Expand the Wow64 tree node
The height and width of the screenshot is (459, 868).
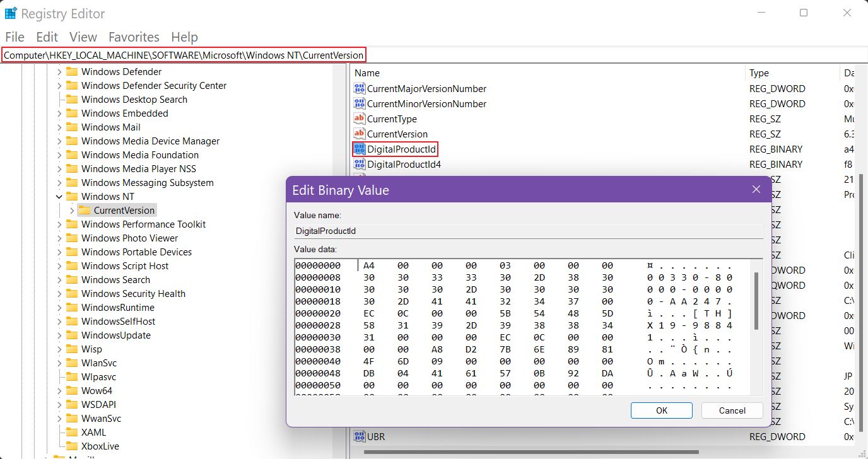pyautogui.click(x=58, y=390)
